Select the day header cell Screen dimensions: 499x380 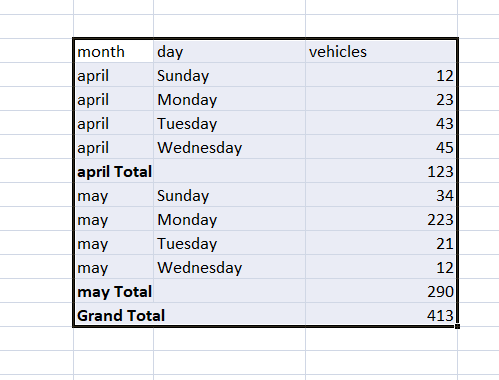tap(229, 51)
